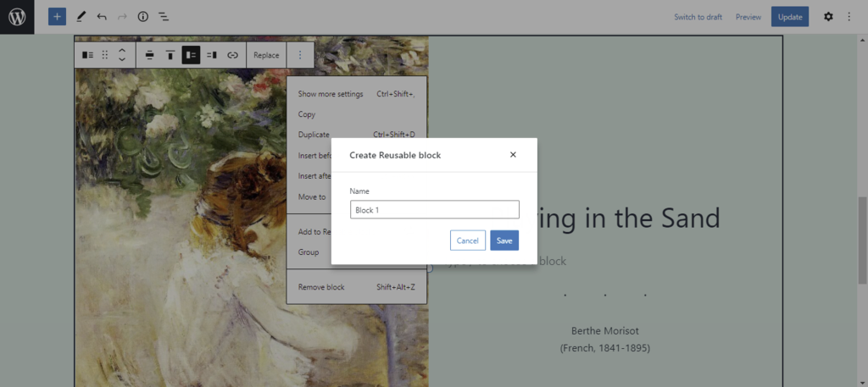Move the block down
This screenshot has height=387, width=868.
click(x=122, y=60)
